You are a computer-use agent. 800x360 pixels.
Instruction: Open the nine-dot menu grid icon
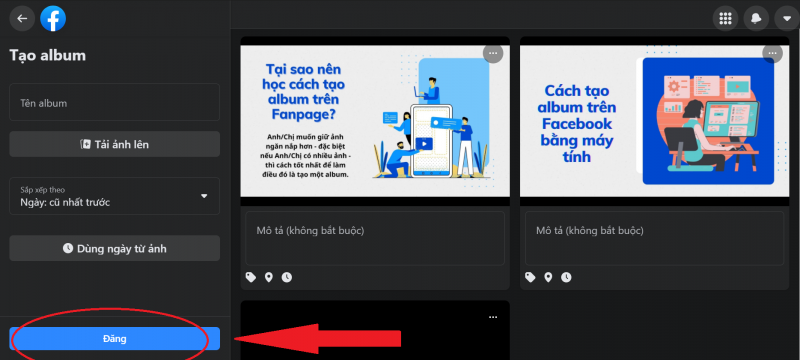tap(725, 19)
